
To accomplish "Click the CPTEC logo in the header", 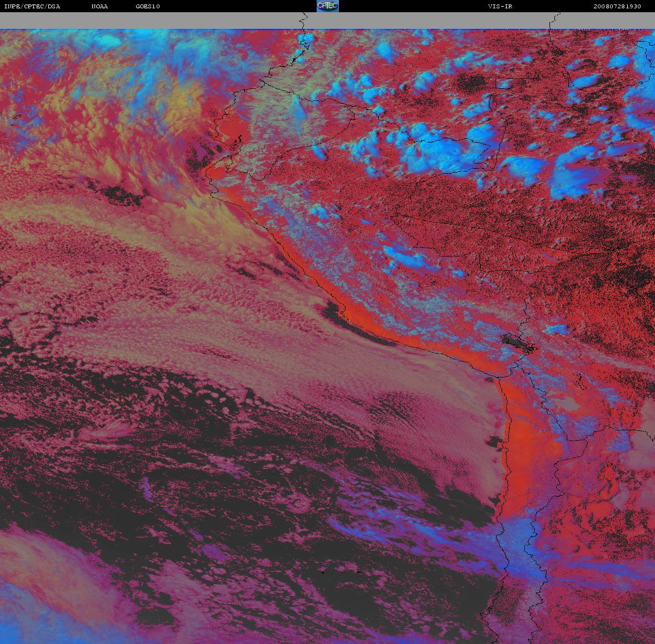I will 328,6.
